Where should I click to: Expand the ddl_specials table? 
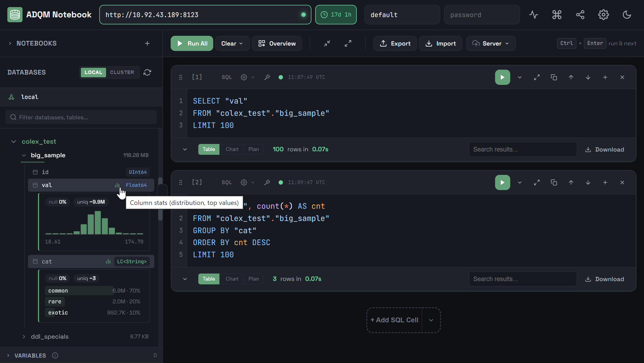click(24, 337)
